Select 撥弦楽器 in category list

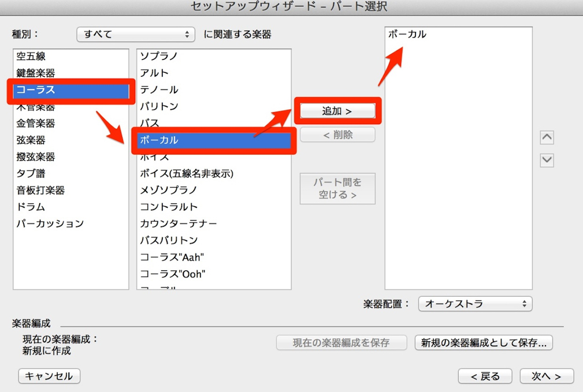[70, 157]
